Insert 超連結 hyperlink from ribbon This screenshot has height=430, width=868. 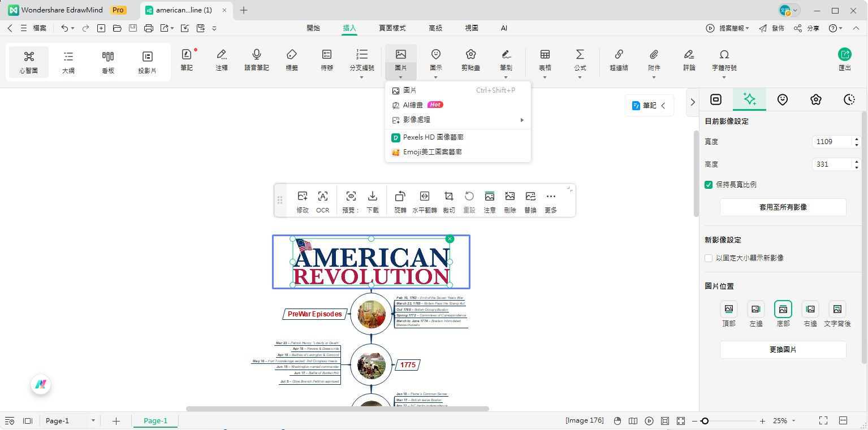coord(619,60)
